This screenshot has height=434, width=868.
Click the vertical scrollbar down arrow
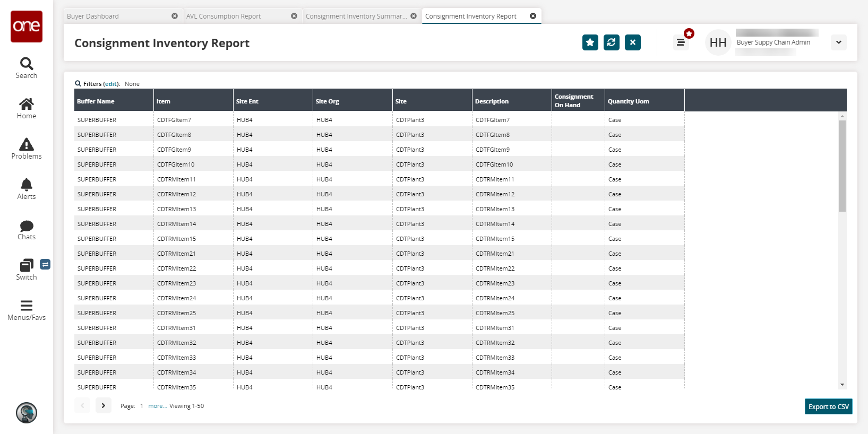pyautogui.click(x=842, y=385)
